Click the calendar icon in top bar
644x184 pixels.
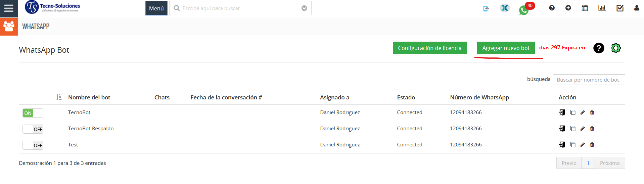pos(585,8)
